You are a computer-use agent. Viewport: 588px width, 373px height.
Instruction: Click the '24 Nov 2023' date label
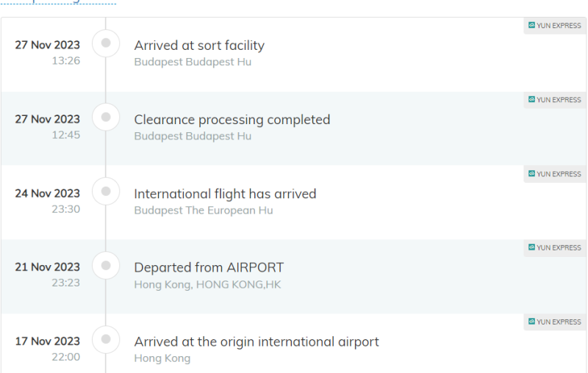[48, 193]
